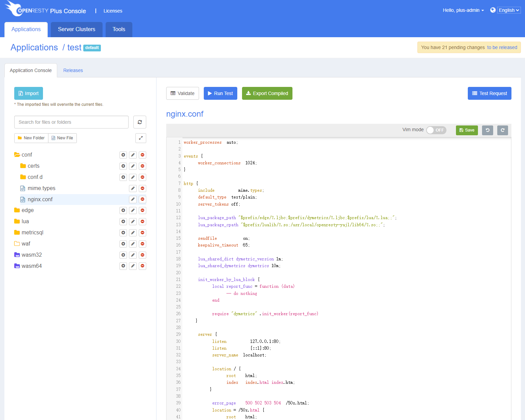Open the wasm64 folder
Viewport: 525px width, 420px height.
tap(31, 266)
